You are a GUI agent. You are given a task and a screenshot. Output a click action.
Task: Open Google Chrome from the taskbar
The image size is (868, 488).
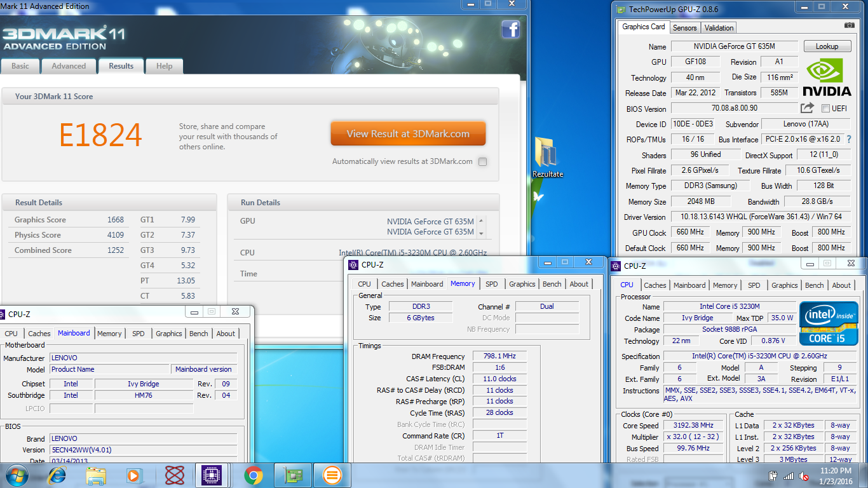point(254,475)
